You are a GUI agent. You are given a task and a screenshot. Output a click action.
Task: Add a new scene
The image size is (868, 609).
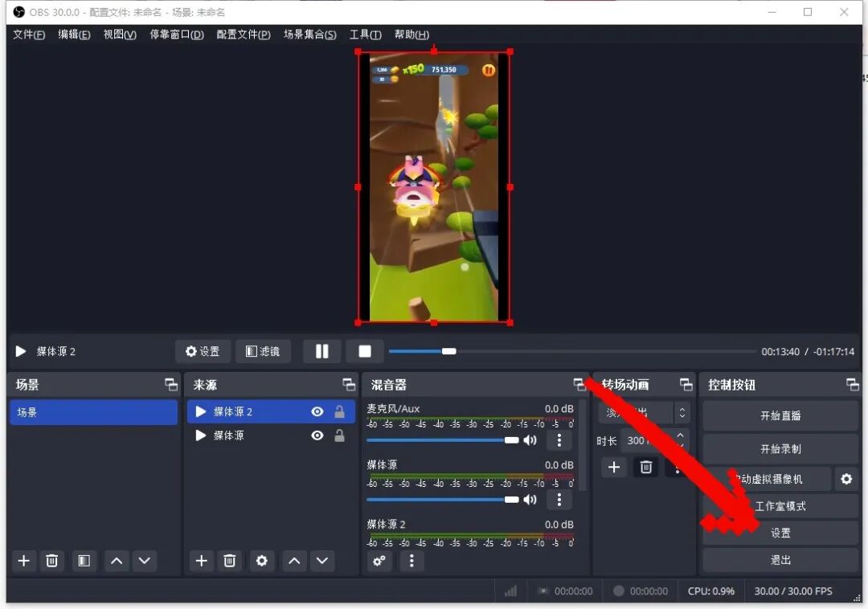(x=24, y=561)
